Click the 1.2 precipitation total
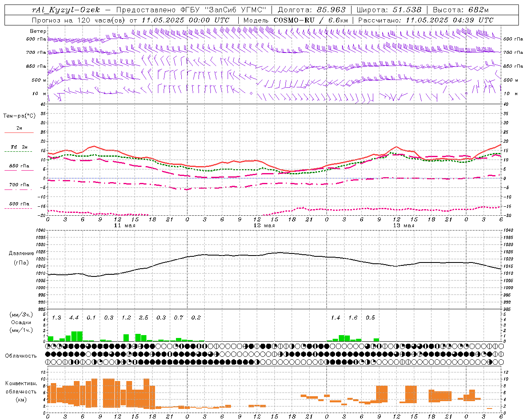This screenshot has height=420, width=525. 126,317
